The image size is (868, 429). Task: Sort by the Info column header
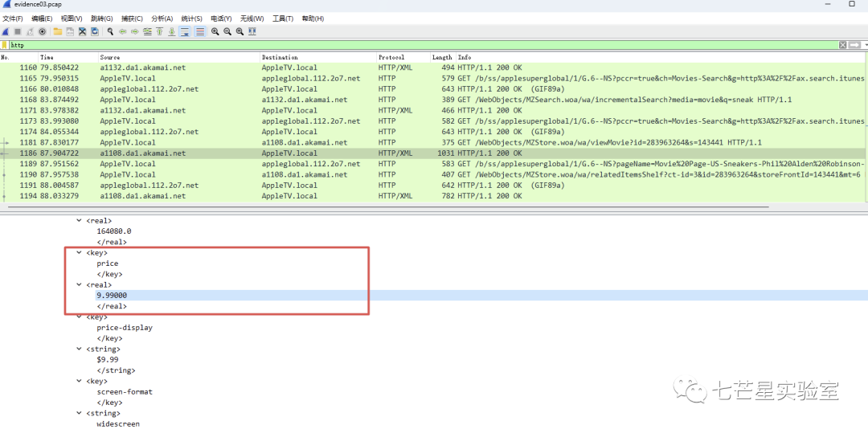click(660, 57)
